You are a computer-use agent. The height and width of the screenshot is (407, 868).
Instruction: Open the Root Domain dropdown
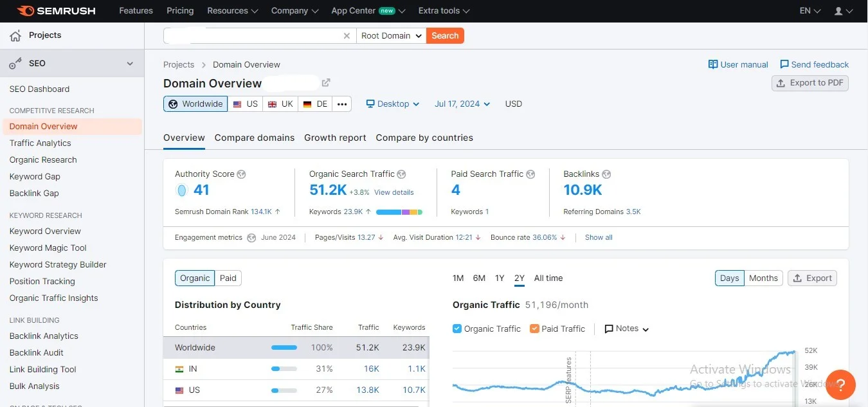tap(391, 36)
